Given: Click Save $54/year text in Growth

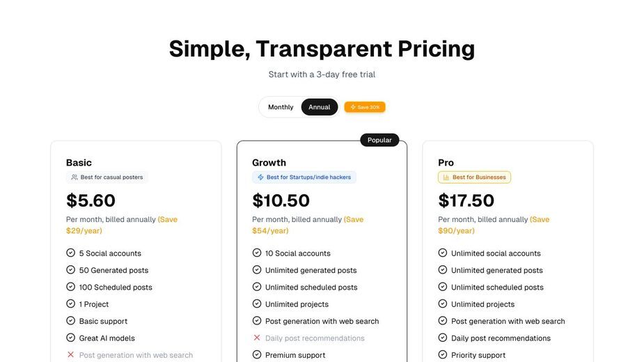Looking at the screenshot, I should coord(308,225).
